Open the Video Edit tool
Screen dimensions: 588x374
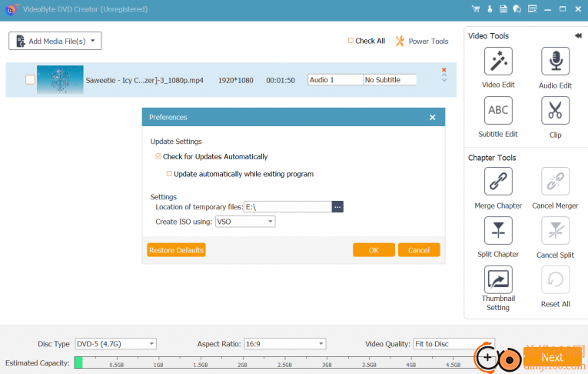(x=498, y=62)
